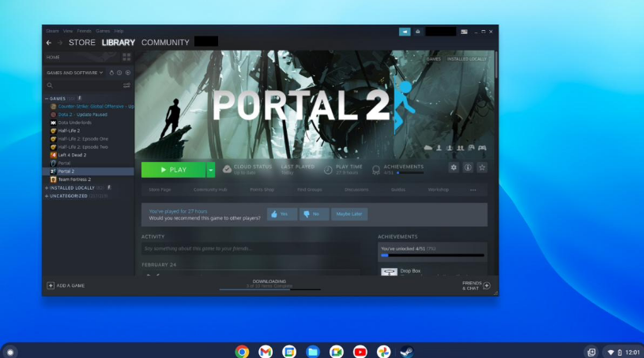Open the Play button dropdown arrow
Screen dimensions: 644x358
click(x=210, y=170)
